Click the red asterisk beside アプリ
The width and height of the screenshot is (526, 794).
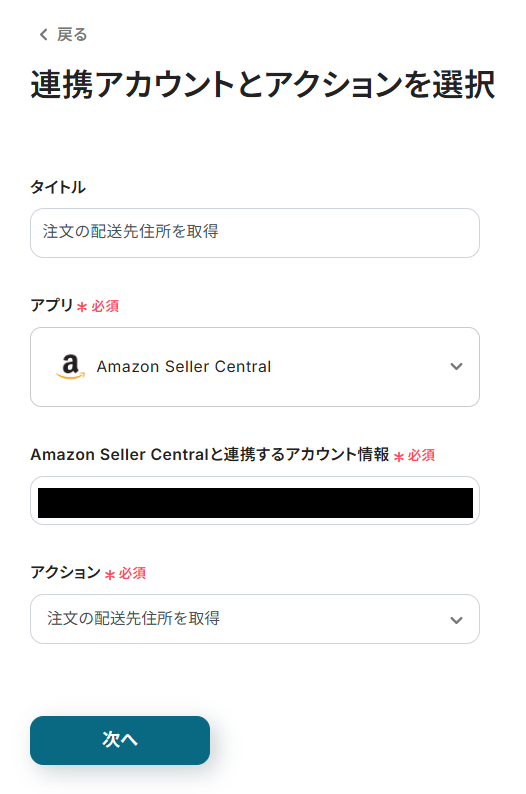[82, 306]
